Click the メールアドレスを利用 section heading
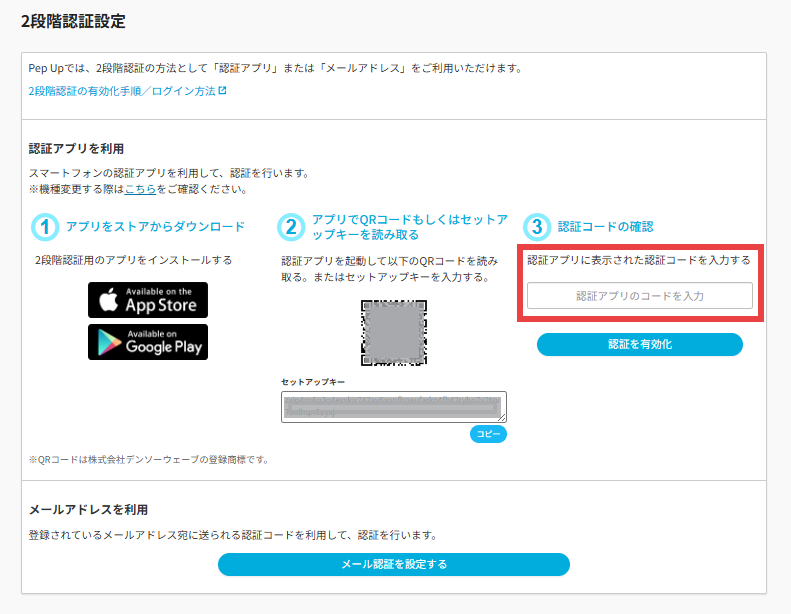Image resolution: width=791 pixels, height=614 pixels. coord(89,510)
